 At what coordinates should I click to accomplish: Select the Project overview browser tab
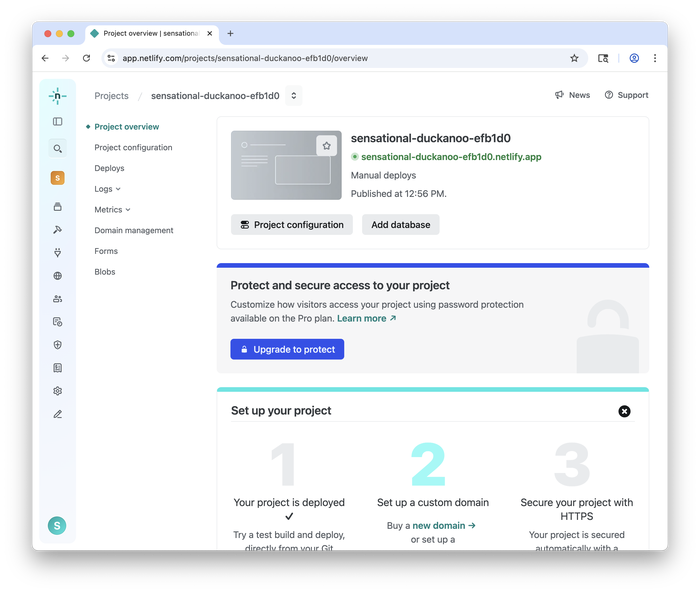150,33
